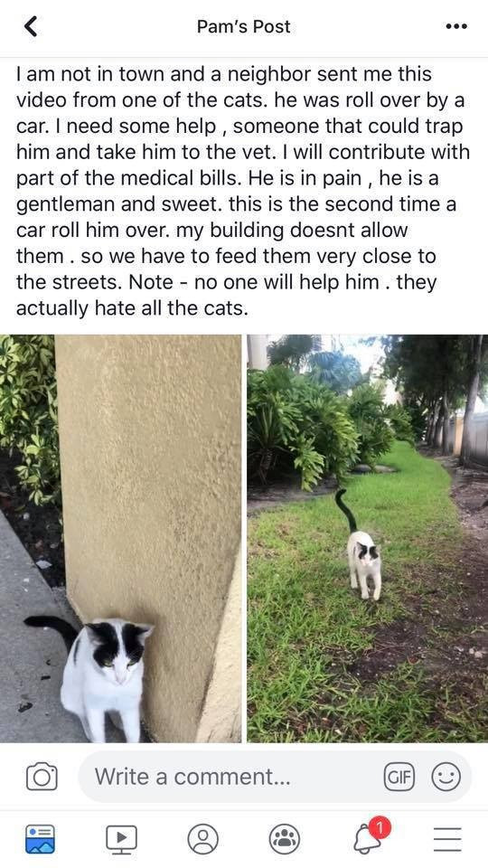
Task: Click the red notification count badge
Action: click(x=380, y=828)
